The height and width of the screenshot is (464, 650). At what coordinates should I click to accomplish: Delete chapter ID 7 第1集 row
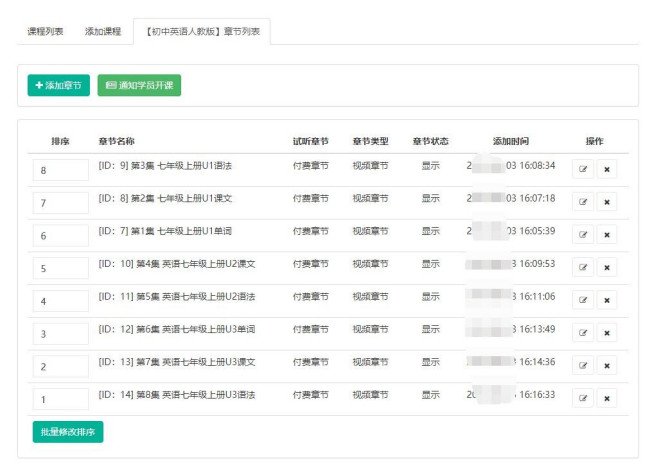(607, 235)
